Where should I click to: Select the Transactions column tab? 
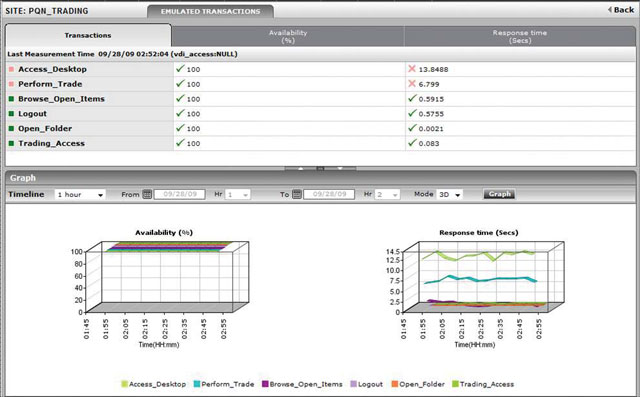[x=88, y=35]
